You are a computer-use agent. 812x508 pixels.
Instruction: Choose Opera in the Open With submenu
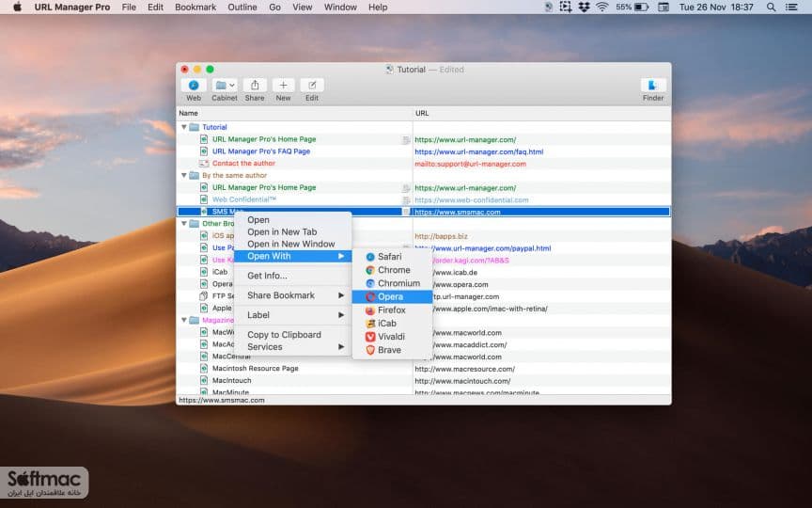coord(392,296)
